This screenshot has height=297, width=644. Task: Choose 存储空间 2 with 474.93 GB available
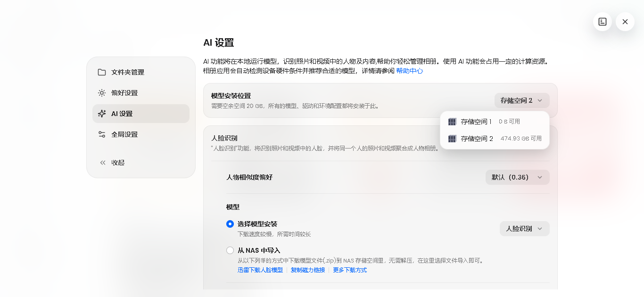(x=495, y=139)
